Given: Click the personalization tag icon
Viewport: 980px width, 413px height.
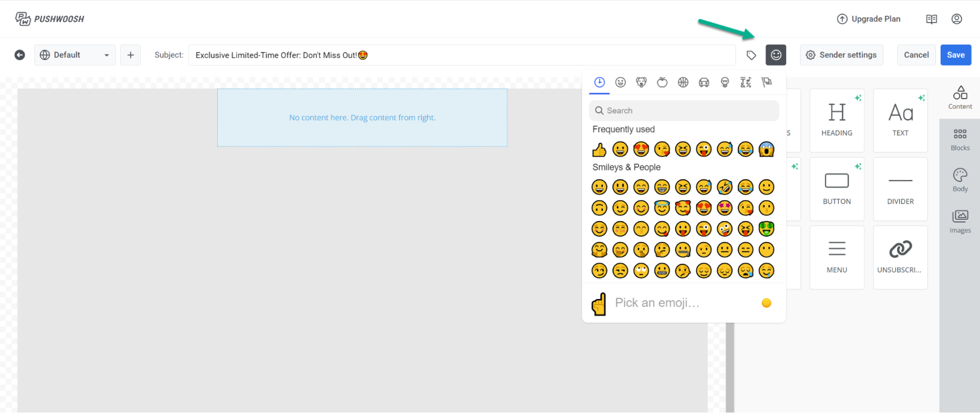Looking at the screenshot, I should click(751, 55).
